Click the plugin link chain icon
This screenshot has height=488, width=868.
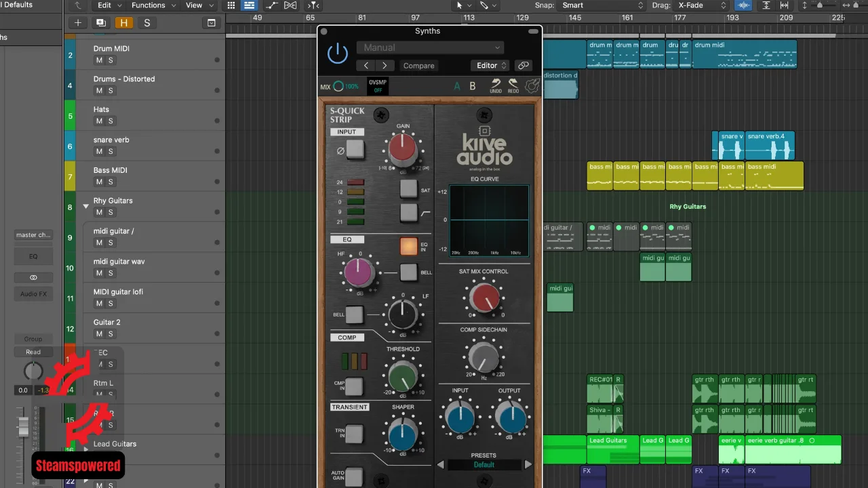[x=523, y=66]
